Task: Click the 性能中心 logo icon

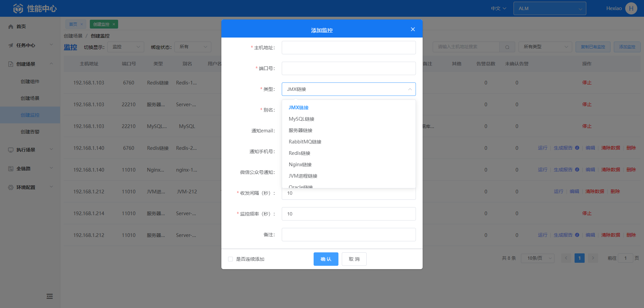Action: click(18, 8)
